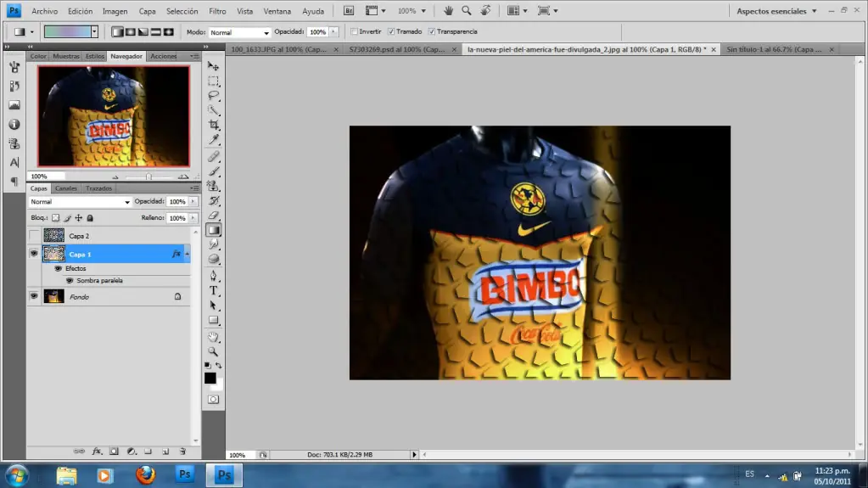
Task: Open the Archivo menu
Action: point(44,11)
